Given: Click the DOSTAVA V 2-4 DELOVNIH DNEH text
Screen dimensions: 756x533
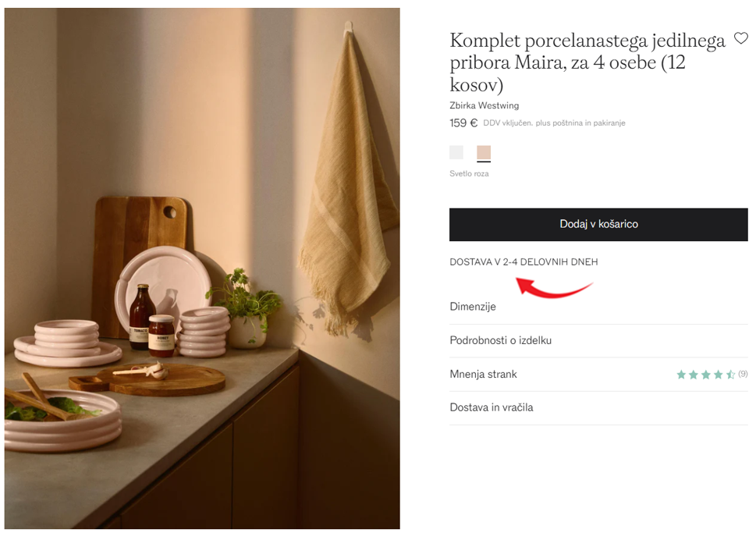Looking at the screenshot, I should point(524,262).
